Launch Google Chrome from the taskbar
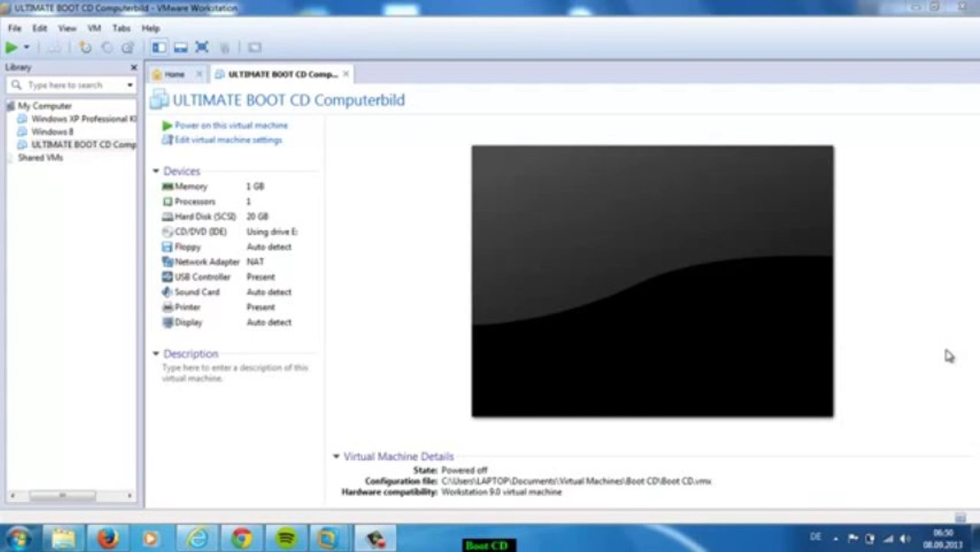Screen dimensions: 980x552 (241, 538)
